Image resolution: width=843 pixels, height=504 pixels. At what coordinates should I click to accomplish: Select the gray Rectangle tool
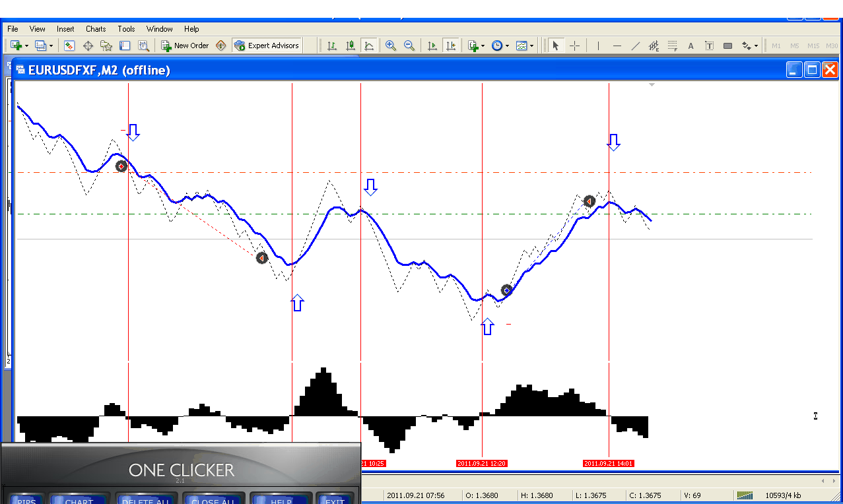click(728, 46)
